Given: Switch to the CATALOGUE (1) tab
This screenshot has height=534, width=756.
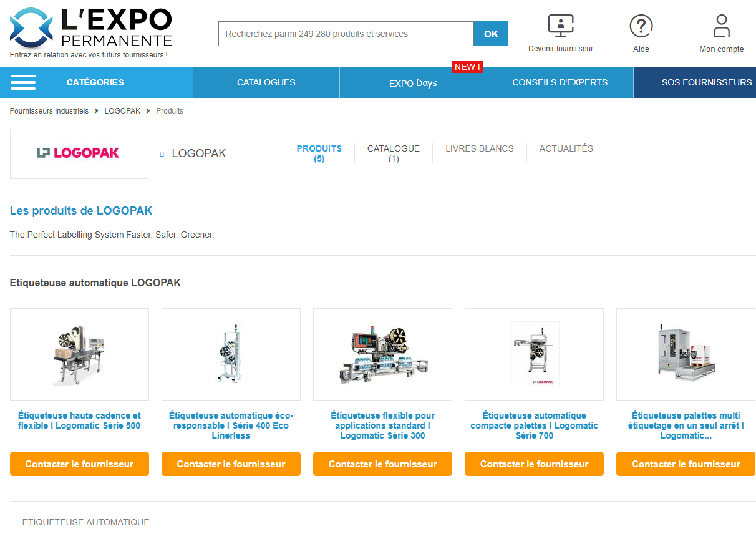Looking at the screenshot, I should tap(394, 153).
